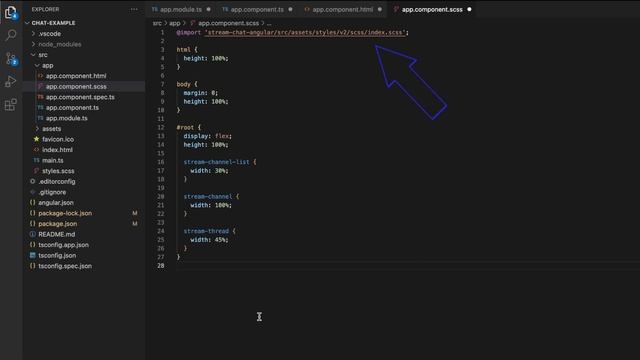The height and width of the screenshot is (360, 640).
Task: Click the 'width: 30%;' code line
Action: coord(209,171)
